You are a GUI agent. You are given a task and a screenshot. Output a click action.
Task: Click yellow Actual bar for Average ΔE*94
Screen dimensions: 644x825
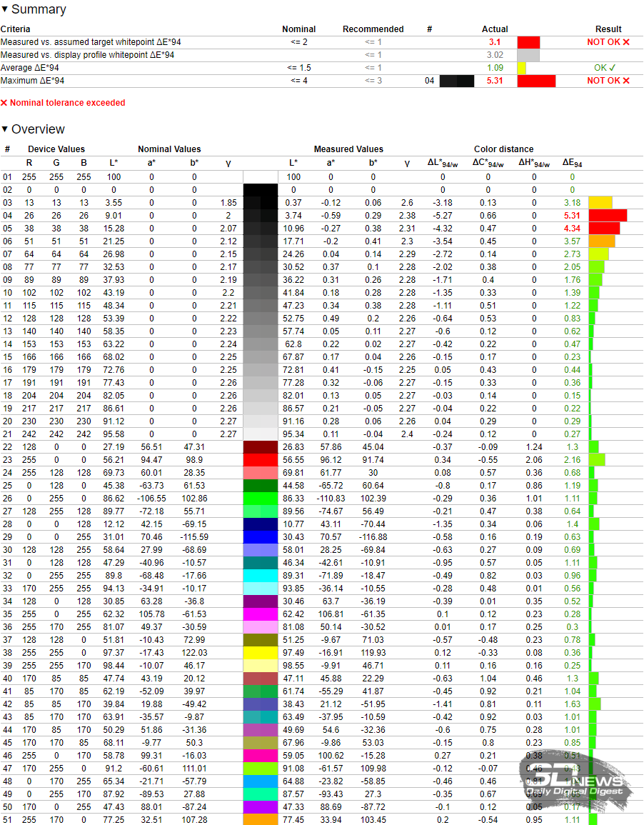tap(522, 68)
